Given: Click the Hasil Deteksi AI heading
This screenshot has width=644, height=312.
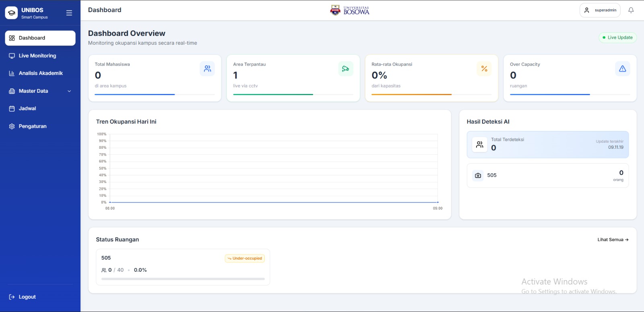Looking at the screenshot, I should click(x=488, y=122).
